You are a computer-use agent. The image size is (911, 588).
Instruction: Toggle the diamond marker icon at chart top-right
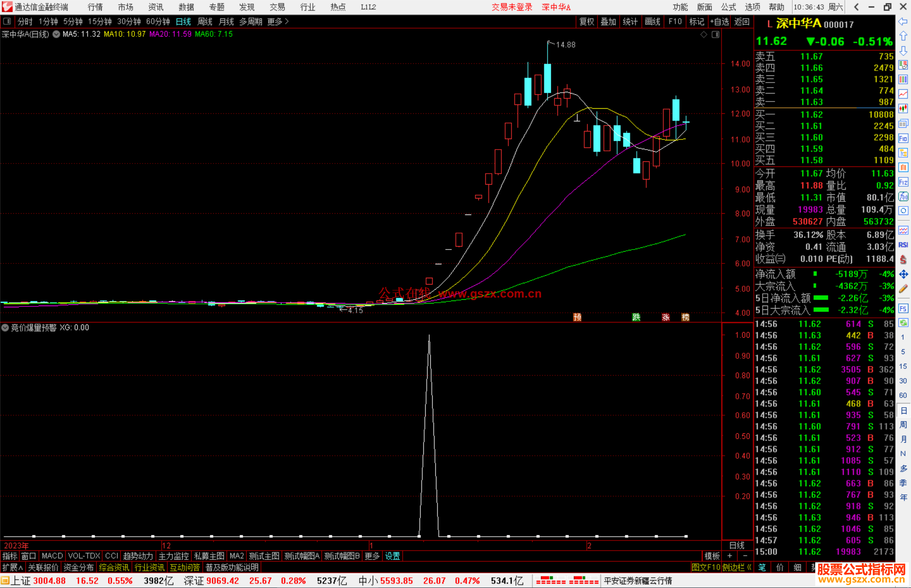tap(703, 35)
